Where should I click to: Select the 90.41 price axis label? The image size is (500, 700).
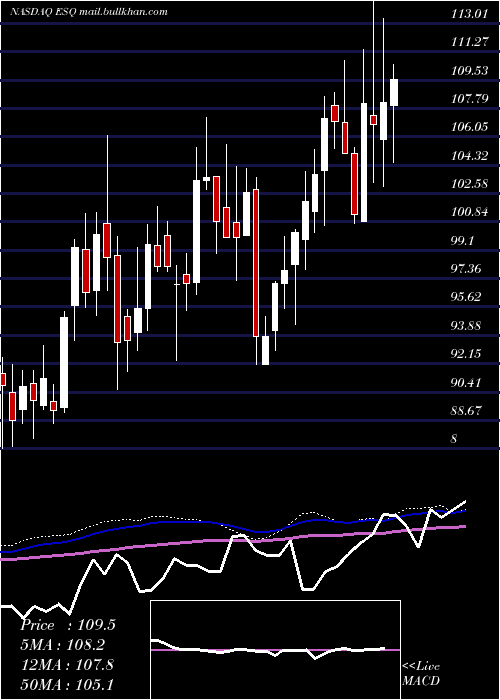467,383
